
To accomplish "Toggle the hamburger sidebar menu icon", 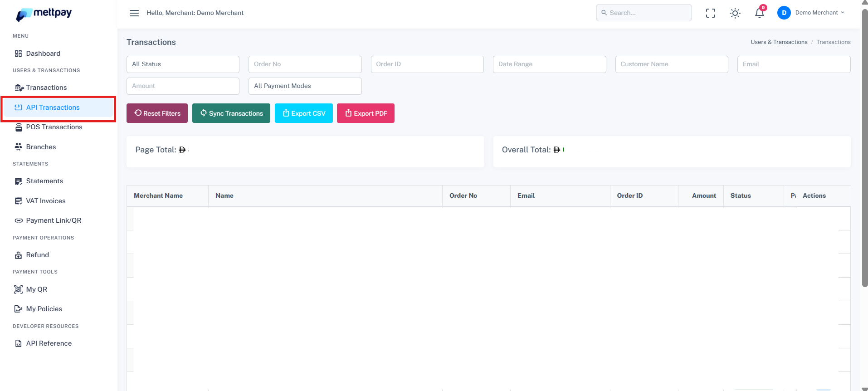I will tap(134, 13).
